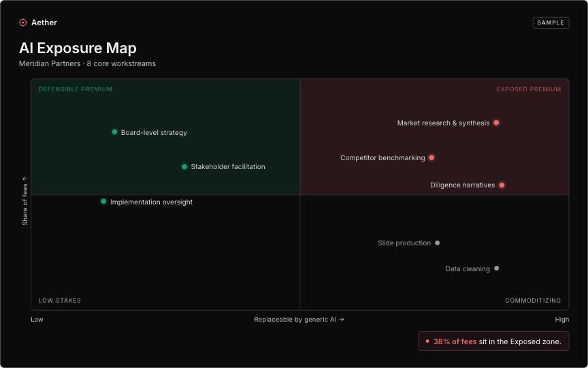Click the "Slide production" label

click(x=404, y=243)
